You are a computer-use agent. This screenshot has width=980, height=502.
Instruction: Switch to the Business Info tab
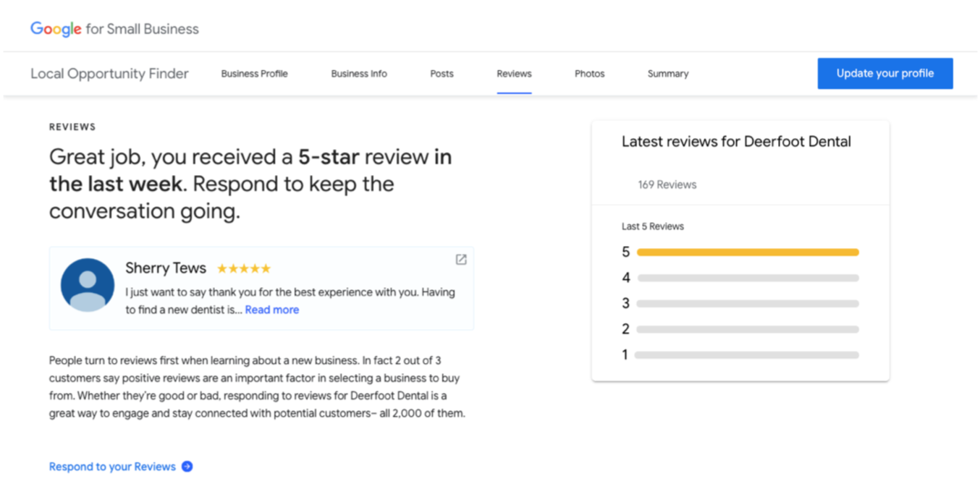359,74
